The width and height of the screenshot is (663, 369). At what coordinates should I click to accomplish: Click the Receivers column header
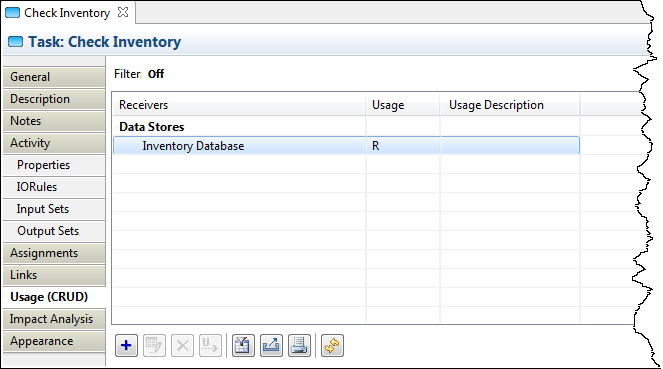click(x=239, y=105)
